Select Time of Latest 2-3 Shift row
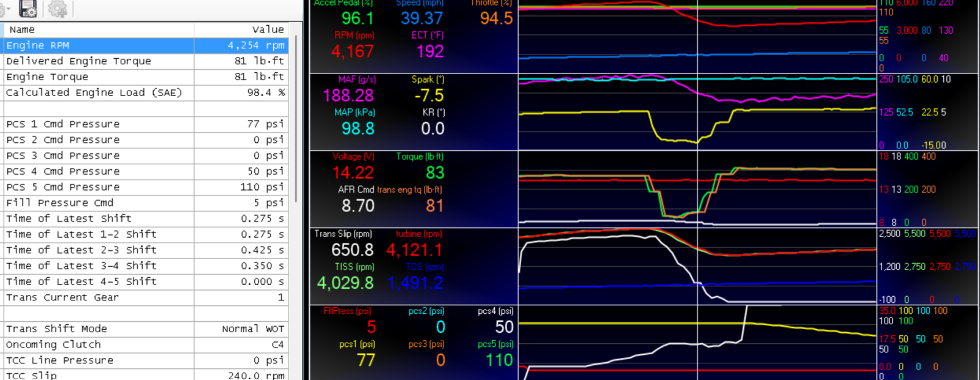 pos(146,250)
